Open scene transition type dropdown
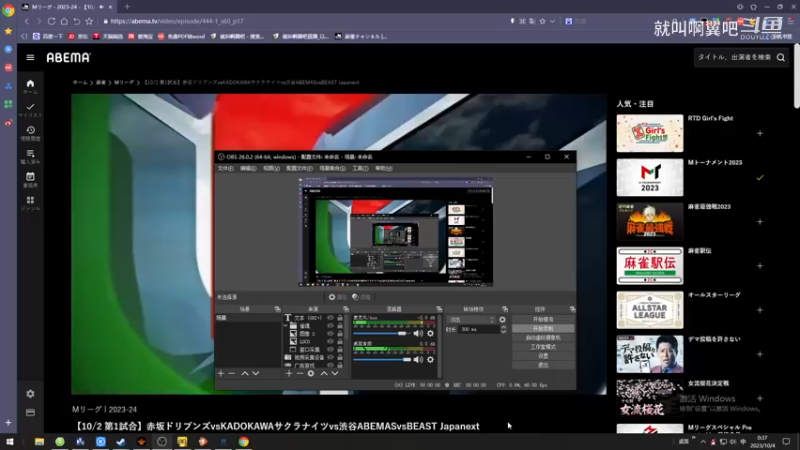 pos(471,319)
